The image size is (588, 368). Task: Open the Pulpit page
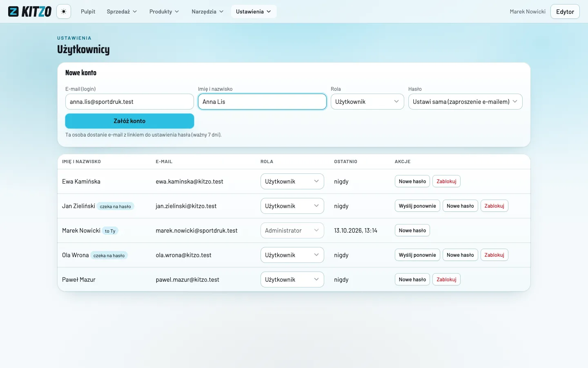pos(88,11)
